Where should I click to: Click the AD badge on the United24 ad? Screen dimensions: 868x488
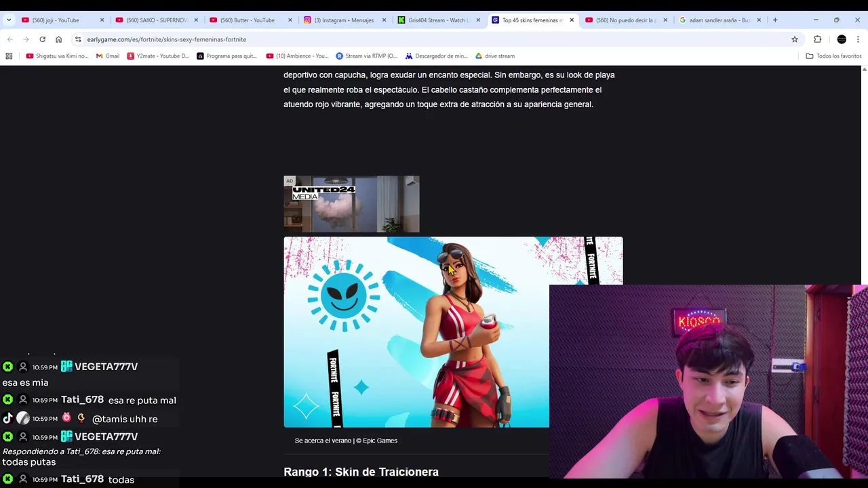click(290, 181)
